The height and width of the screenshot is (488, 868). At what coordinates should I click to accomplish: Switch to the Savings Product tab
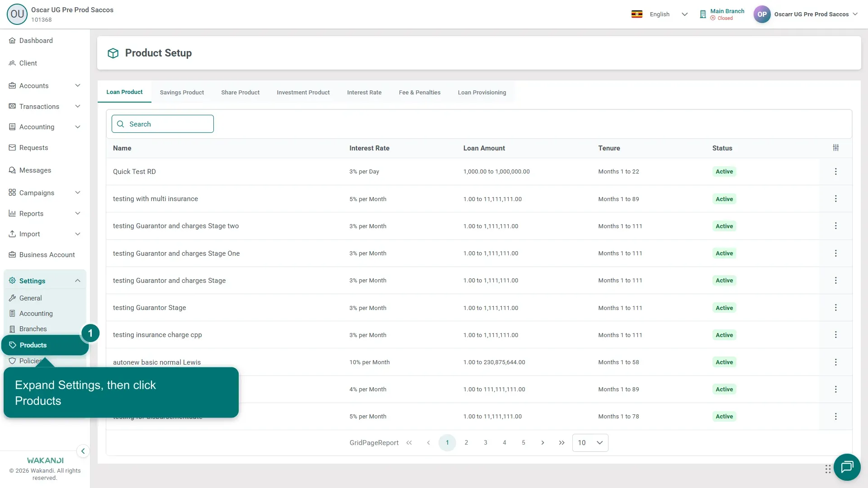tap(182, 93)
